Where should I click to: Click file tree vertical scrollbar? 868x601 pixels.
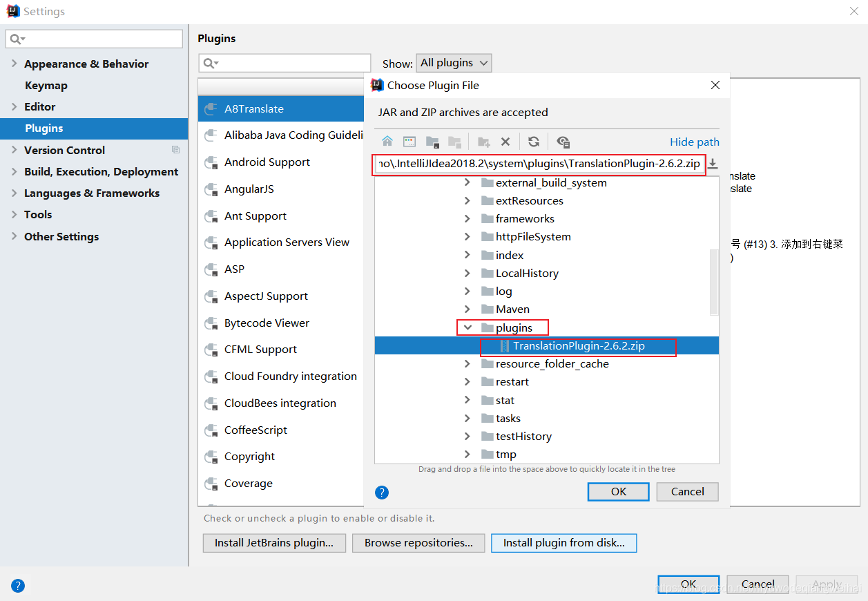tap(714, 283)
